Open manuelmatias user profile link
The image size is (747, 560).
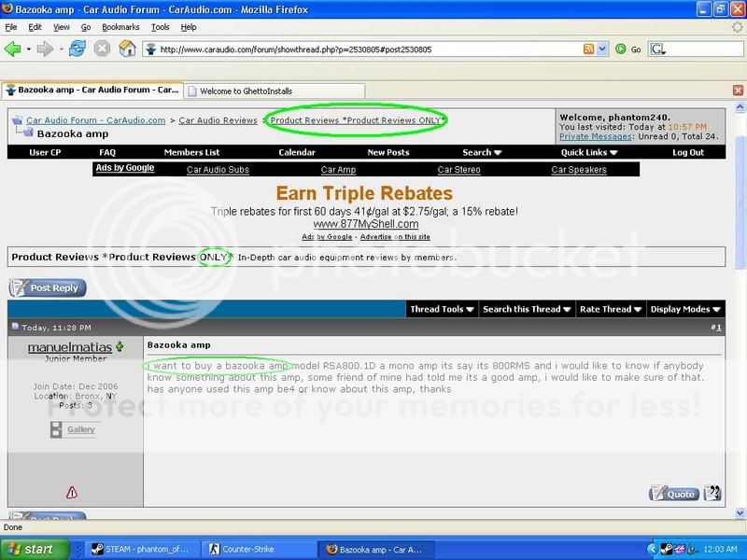click(x=69, y=347)
